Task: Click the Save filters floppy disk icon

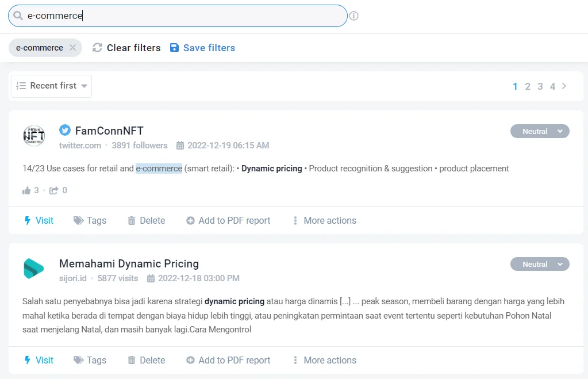Action: coord(174,48)
